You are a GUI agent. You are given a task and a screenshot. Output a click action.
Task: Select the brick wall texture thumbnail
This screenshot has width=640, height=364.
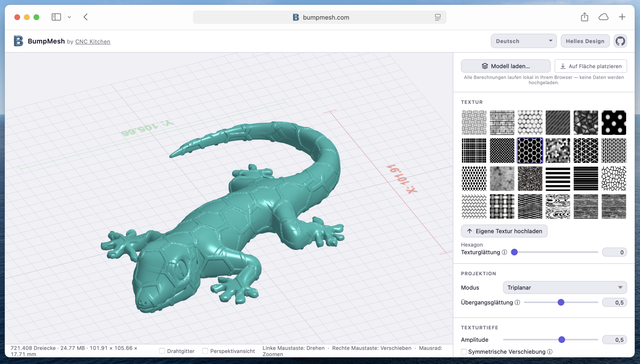tap(502, 122)
